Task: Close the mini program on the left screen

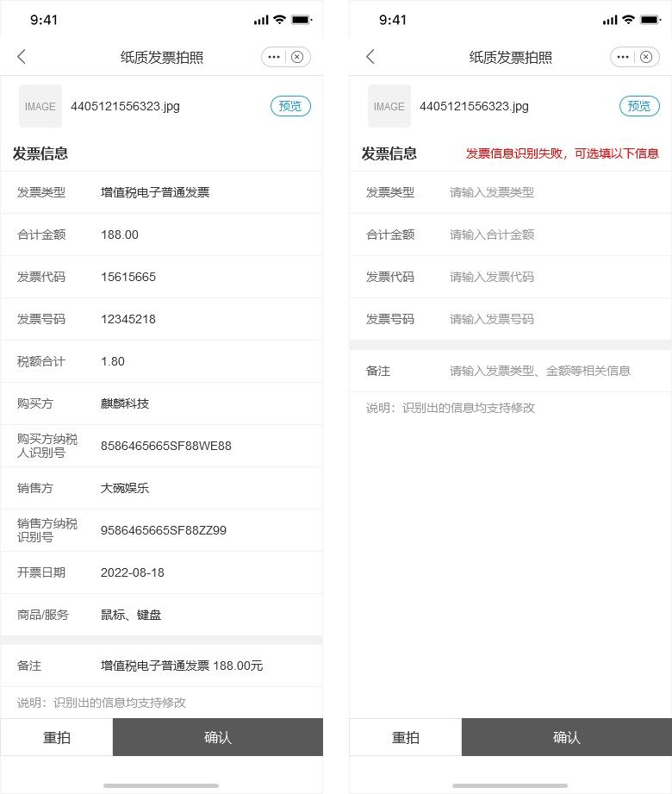Action: pyautogui.click(x=297, y=57)
